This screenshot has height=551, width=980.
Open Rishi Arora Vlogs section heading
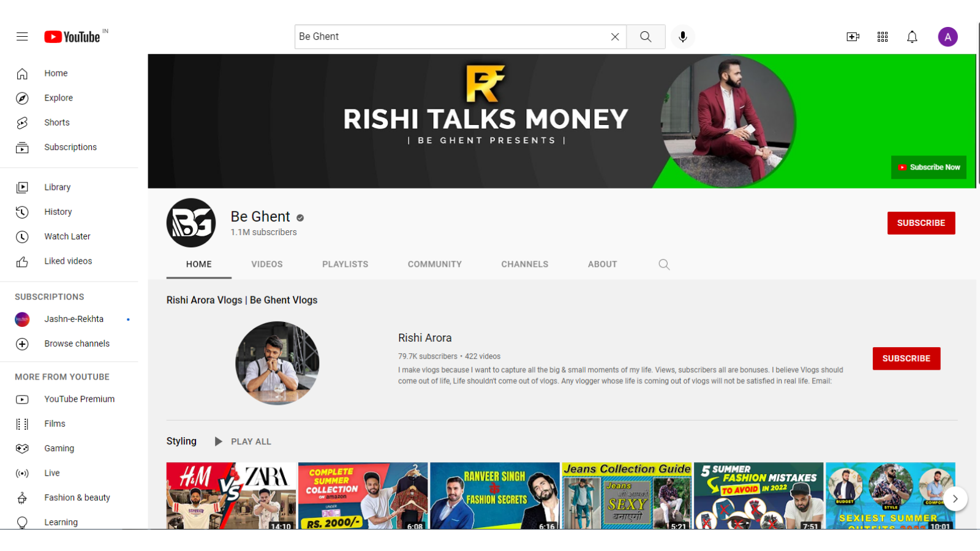pyautogui.click(x=242, y=300)
